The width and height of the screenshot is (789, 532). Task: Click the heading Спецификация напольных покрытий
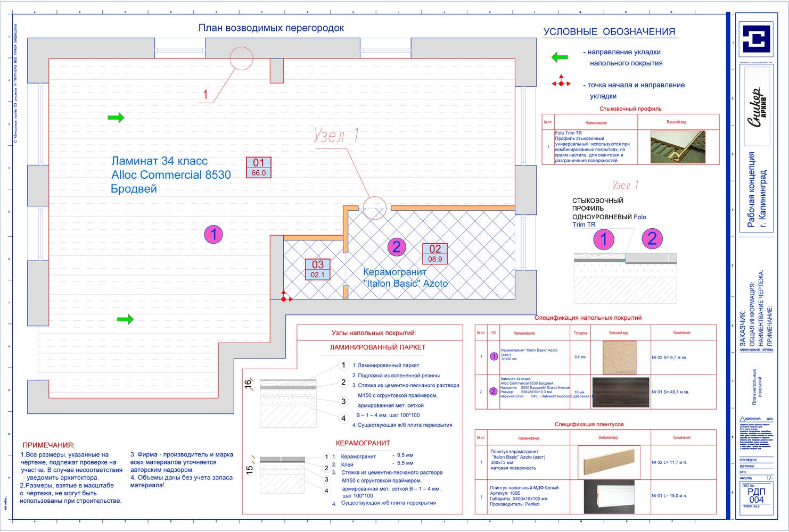[x=588, y=318]
